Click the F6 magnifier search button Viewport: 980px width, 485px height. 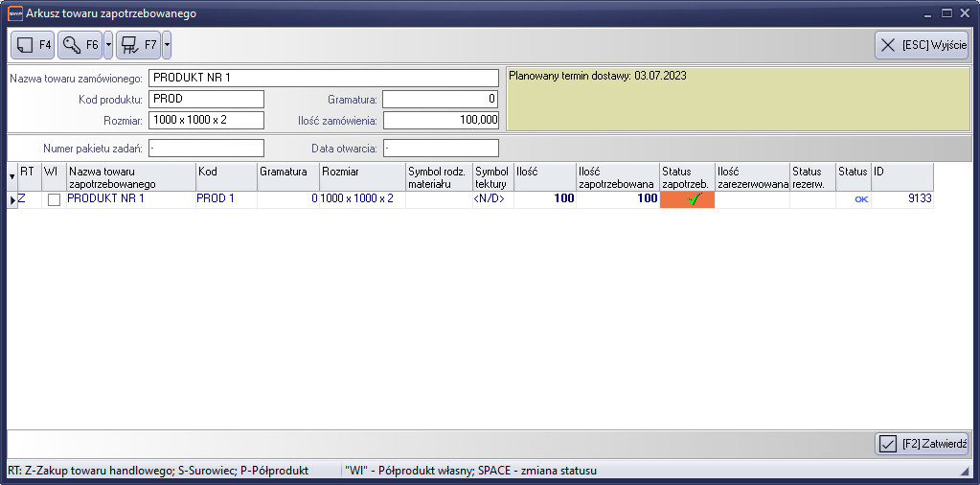[80, 44]
